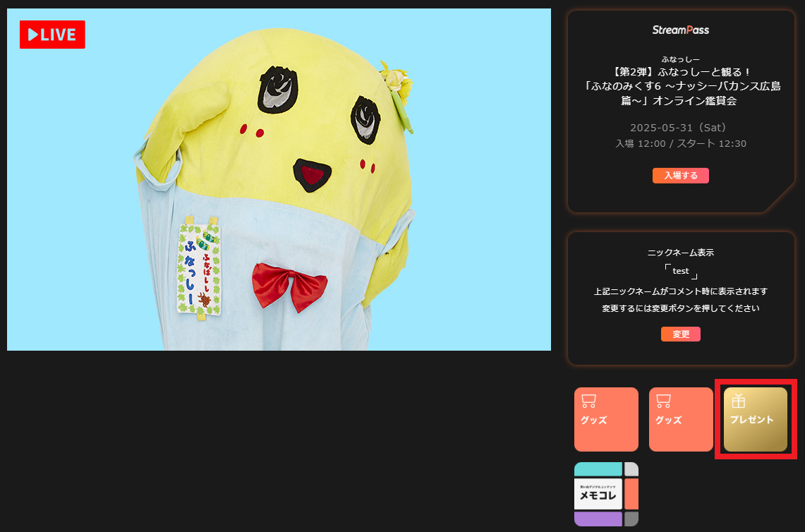Click the StreamPass logo
This screenshot has width=805, height=532.
point(681,30)
